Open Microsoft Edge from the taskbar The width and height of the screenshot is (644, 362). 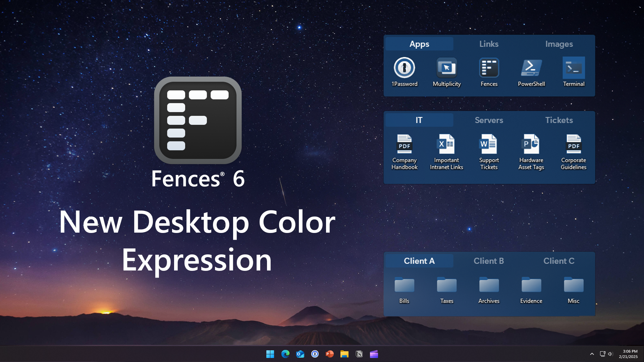click(285, 354)
